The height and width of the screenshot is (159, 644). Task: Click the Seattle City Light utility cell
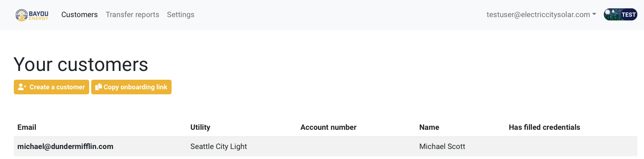tap(218, 146)
